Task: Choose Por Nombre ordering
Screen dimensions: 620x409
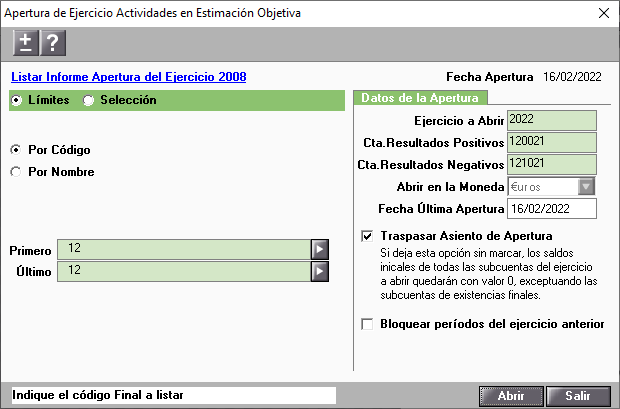Action: [x=16, y=172]
